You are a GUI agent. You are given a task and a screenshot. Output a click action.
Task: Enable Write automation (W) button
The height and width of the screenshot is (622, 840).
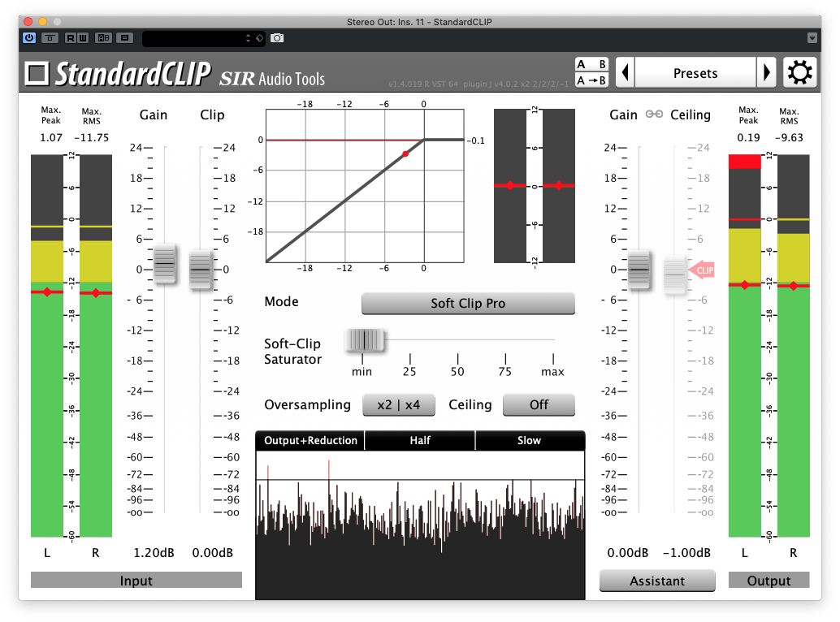click(x=83, y=38)
